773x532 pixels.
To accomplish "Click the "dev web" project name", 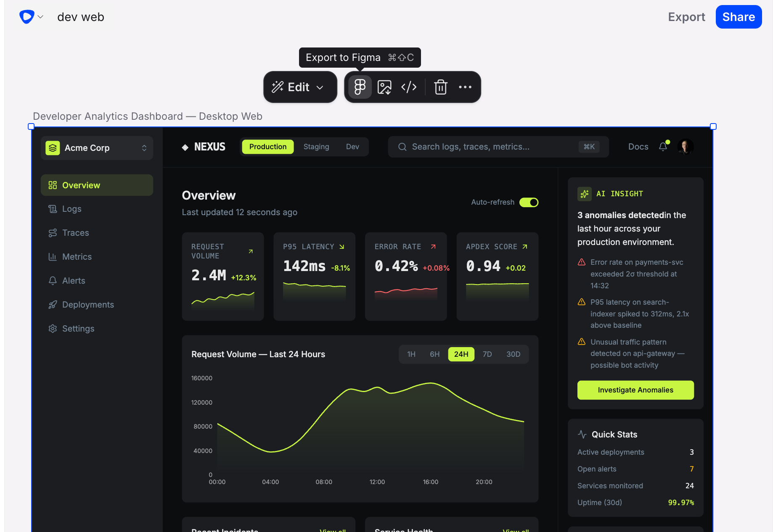I will [81, 17].
